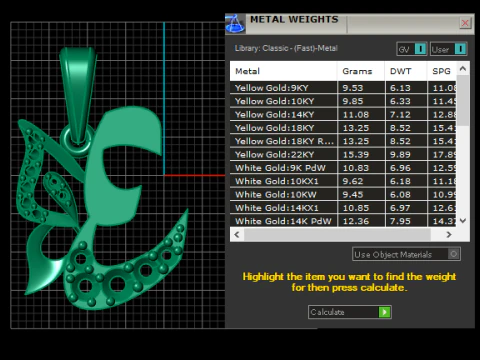Click the 9.62 grams value
The width and height of the screenshot is (480, 360).
click(353, 181)
